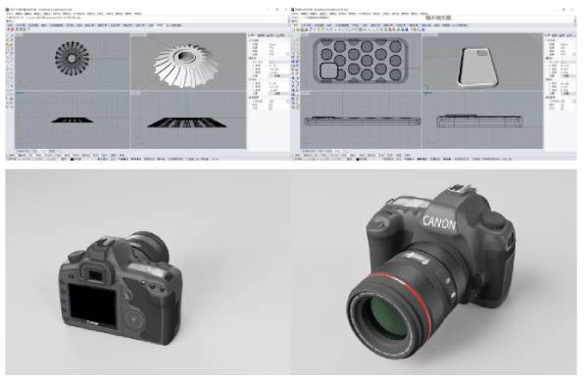588x382 pixels.
Task: Open the Top viewport title menu in left window
Action: point(19,34)
